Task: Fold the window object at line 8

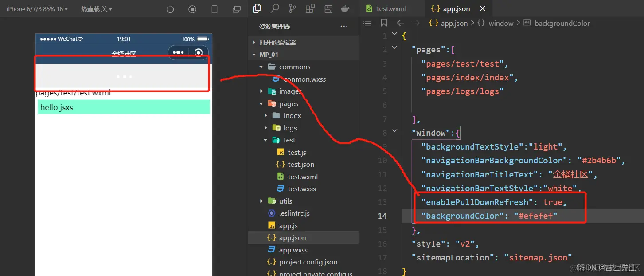Action: tap(394, 131)
